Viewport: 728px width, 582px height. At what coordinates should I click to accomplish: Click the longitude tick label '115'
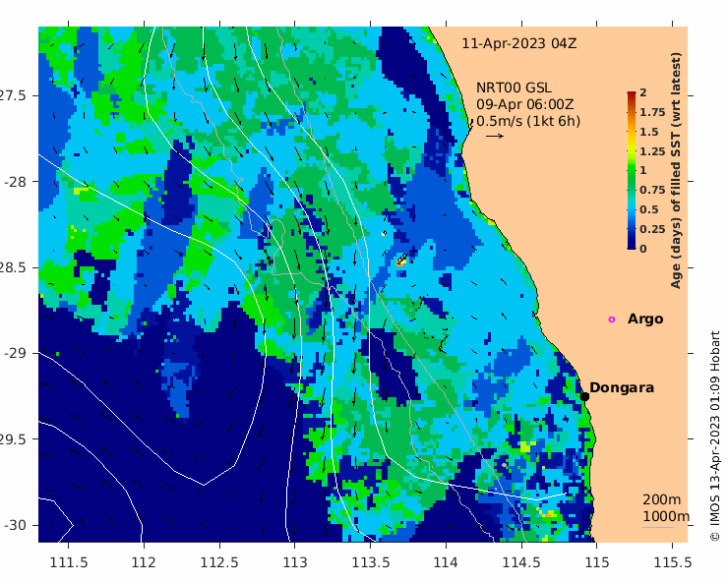click(x=597, y=562)
